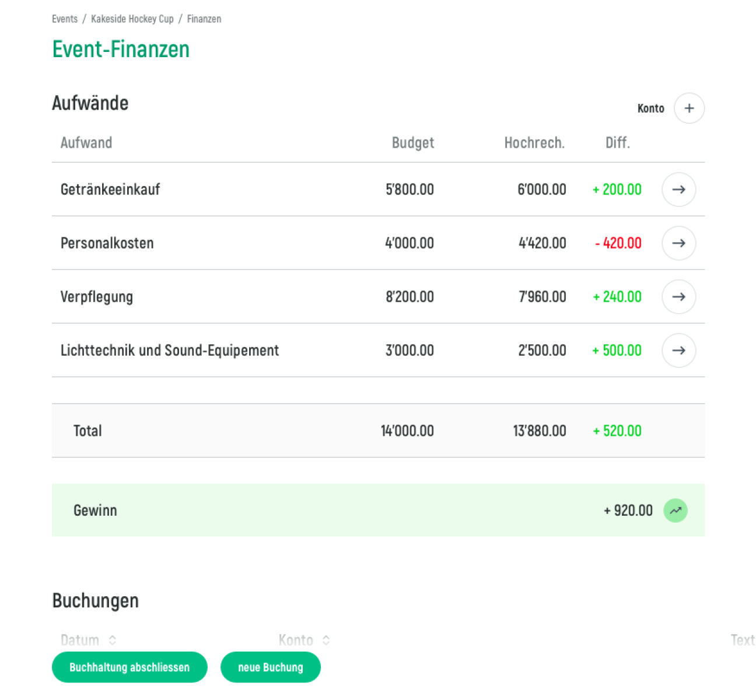Click the Hochrech. column header
This screenshot has height=700, width=756.
click(534, 143)
